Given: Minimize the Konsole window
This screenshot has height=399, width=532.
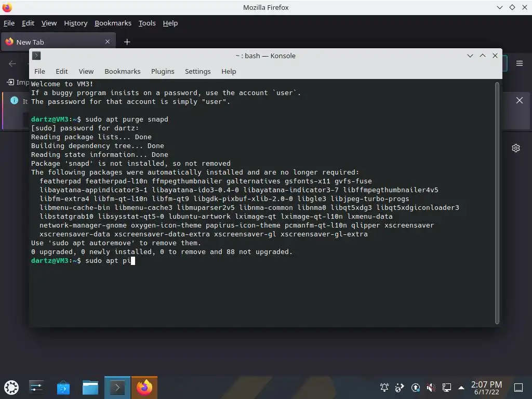Looking at the screenshot, I should [x=470, y=56].
